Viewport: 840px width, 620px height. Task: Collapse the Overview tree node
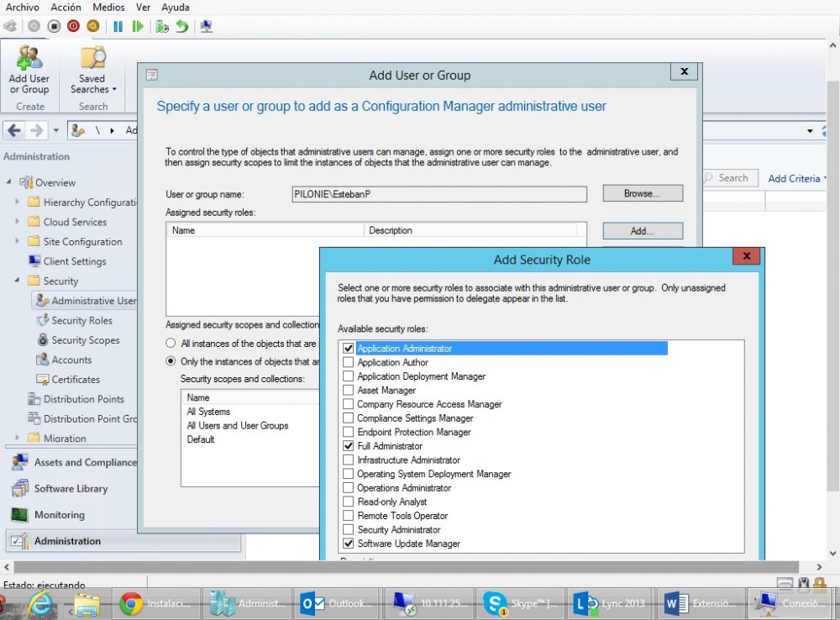tap(8, 182)
